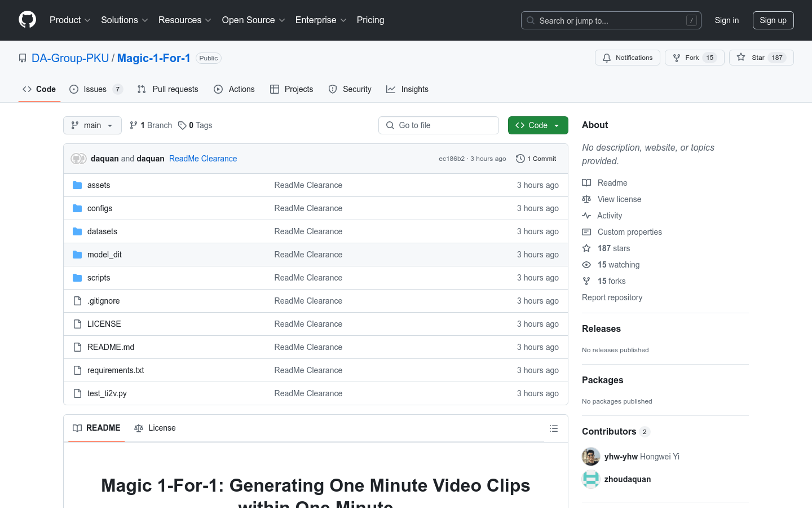View the 0 Tags list
812x508 pixels.
click(195, 125)
